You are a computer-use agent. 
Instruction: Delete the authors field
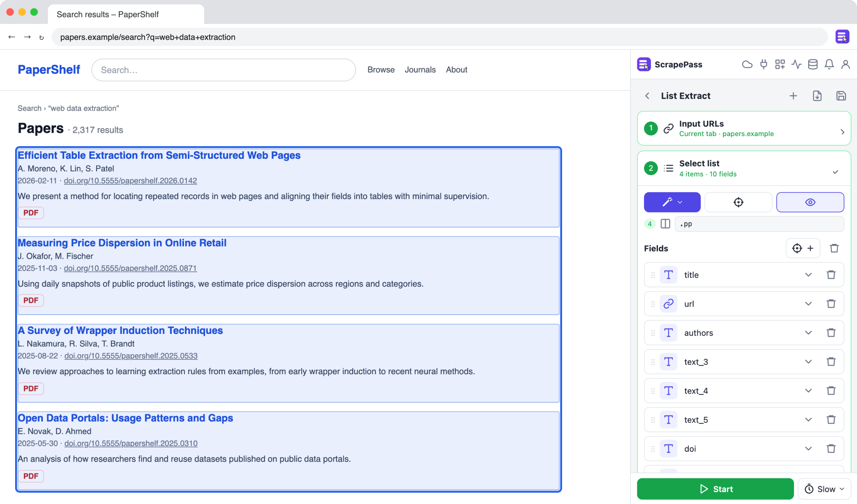point(831,333)
